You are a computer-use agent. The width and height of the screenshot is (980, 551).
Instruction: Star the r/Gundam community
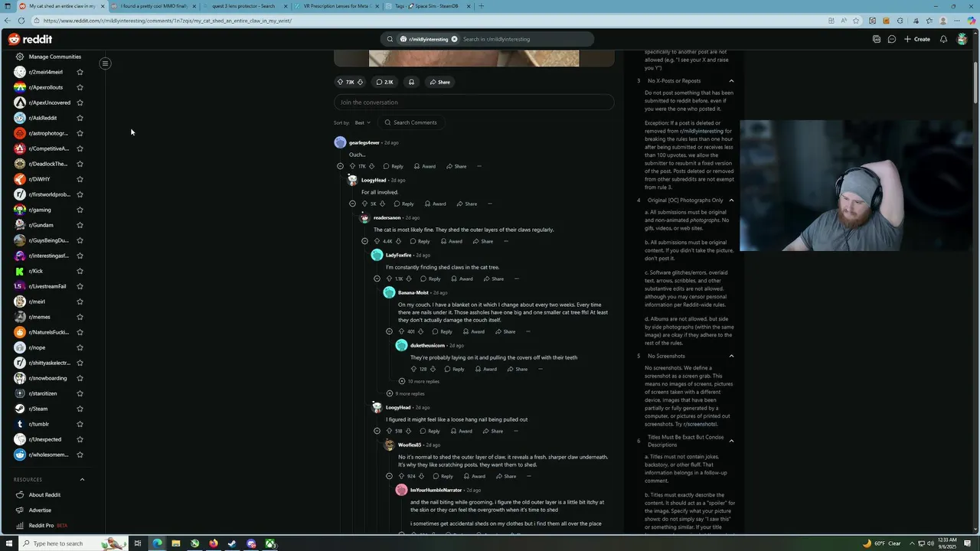coord(80,225)
